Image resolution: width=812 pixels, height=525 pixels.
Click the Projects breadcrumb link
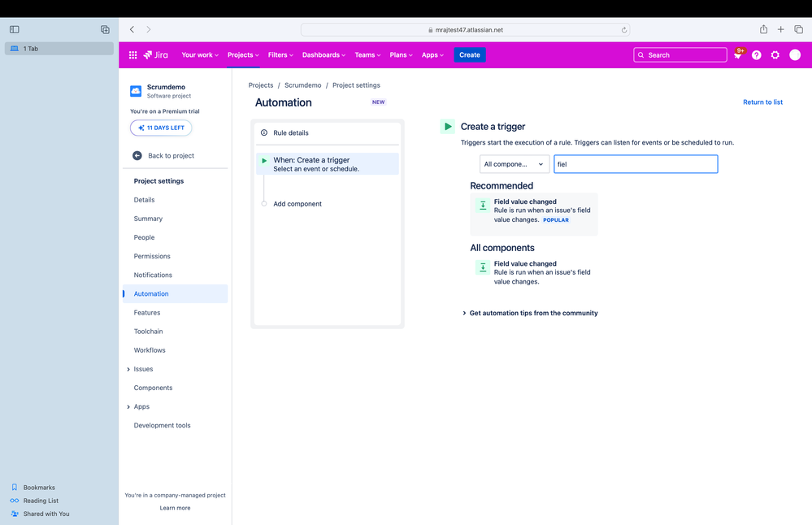260,85
